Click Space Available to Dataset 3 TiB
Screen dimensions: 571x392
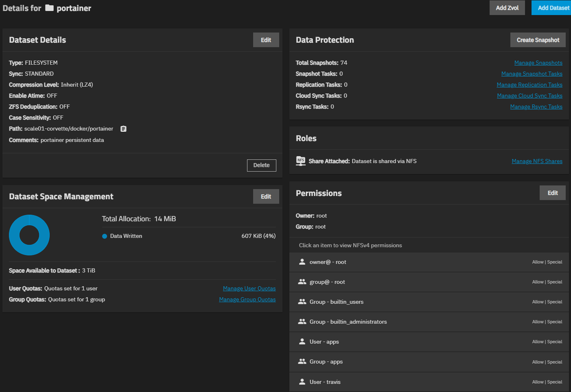tap(52, 270)
